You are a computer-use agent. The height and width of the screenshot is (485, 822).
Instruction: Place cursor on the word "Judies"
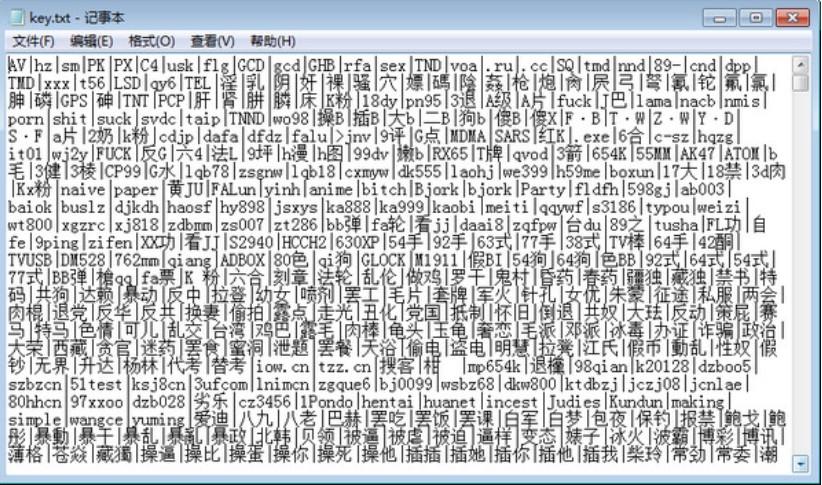574,402
